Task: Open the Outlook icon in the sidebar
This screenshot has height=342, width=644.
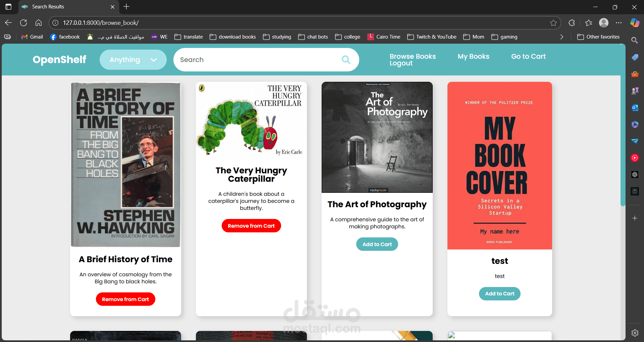Action: [635, 108]
